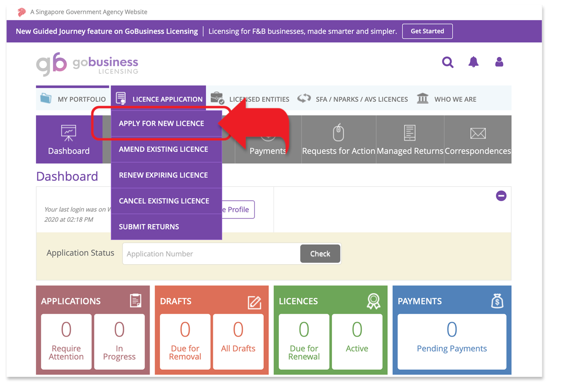
Task: Select Apply for New Licence
Action: pyautogui.click(x=166, y=123)
